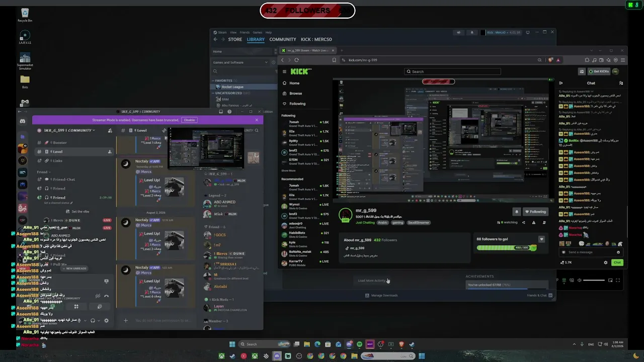Click the green Chat send button
Viewport: 644px width, 362px height.
click(x=617, y=262)
